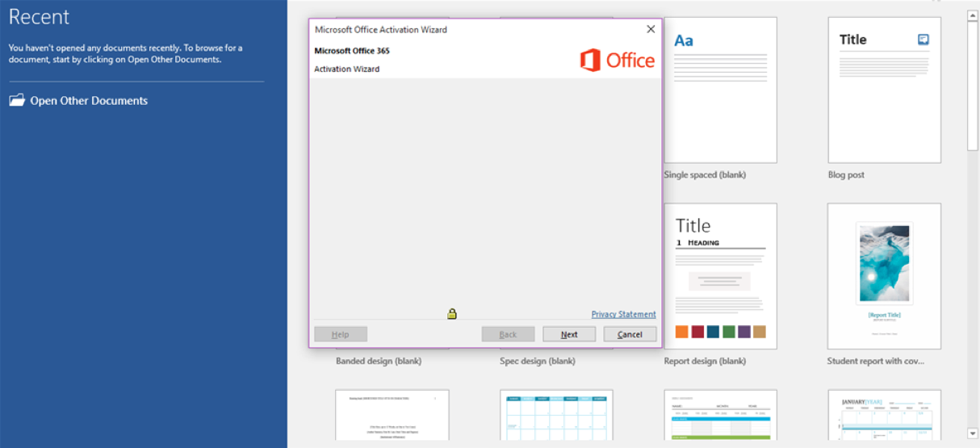Click the Activation Wizard subtitle text
This screenshot has height=448, width=980.
(347, 69)
